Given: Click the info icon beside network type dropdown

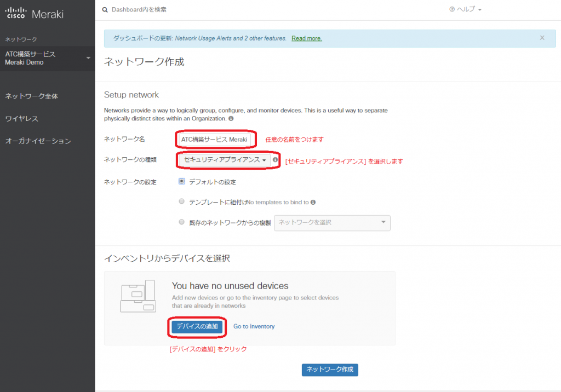Looking at the screenshot, I should [275, 159].
